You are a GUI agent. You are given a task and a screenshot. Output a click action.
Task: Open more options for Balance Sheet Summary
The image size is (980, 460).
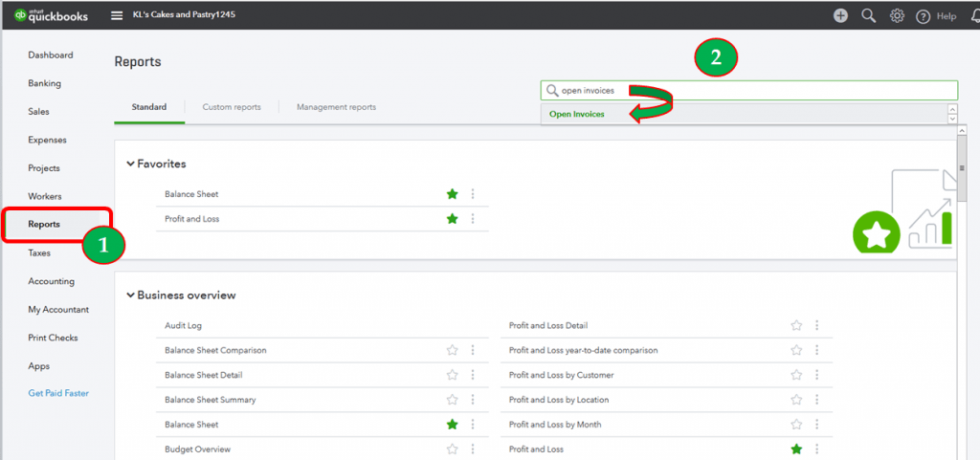pos(473,400)
